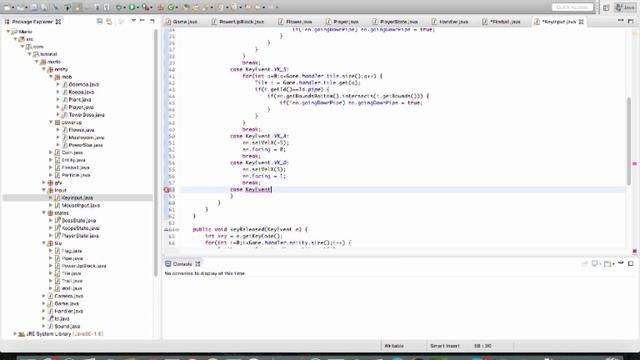Viewport: 640px width, 360px height.
Task: Click Link with Editor icon in Package Explorer
Action: [x=109, y=21]
